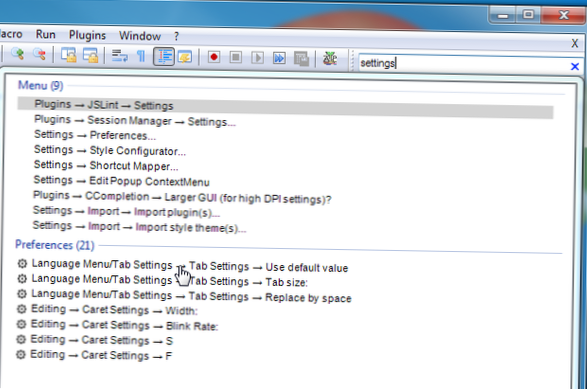Click the Zoom Out toolbar icon
This screenshot has height=389, width=587.
(x=39, y=55)
